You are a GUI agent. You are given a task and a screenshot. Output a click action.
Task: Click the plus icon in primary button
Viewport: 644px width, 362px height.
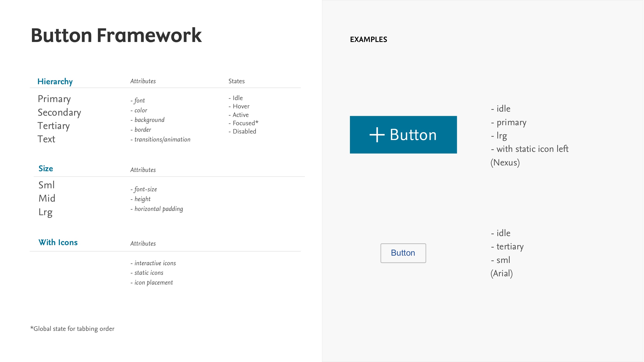(x=377, y=135)
